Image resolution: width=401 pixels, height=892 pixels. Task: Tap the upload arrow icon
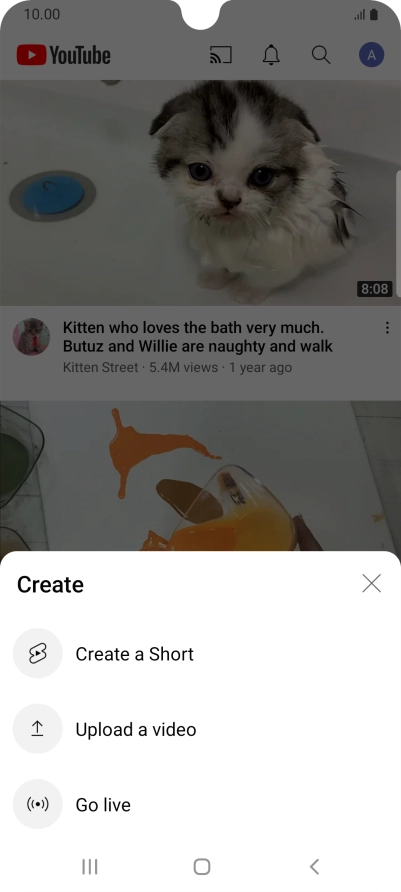tap(38, 729)
